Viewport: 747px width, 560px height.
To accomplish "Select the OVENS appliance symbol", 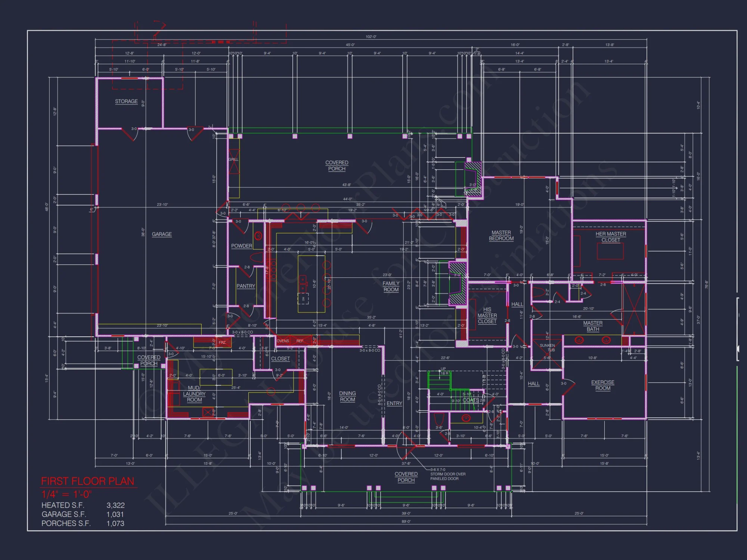I will click(283, 341).
